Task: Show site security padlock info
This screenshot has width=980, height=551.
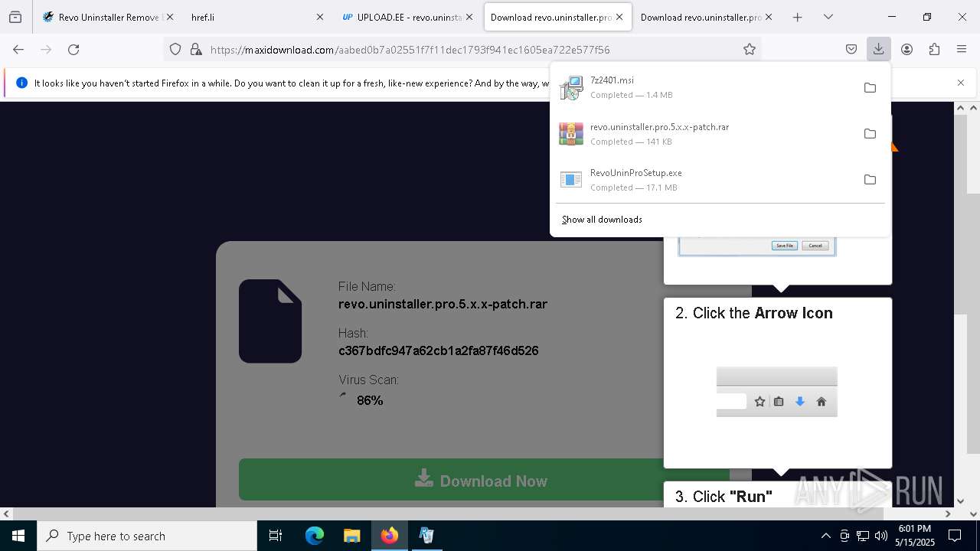Action: [196, 49]
